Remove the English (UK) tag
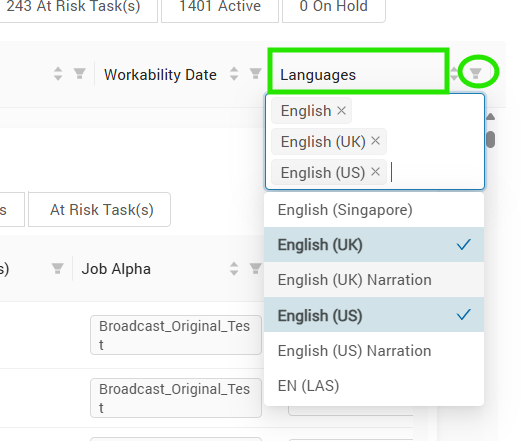Image resolution: width=524 pixels, height=441 pixels. click(375, 141)
